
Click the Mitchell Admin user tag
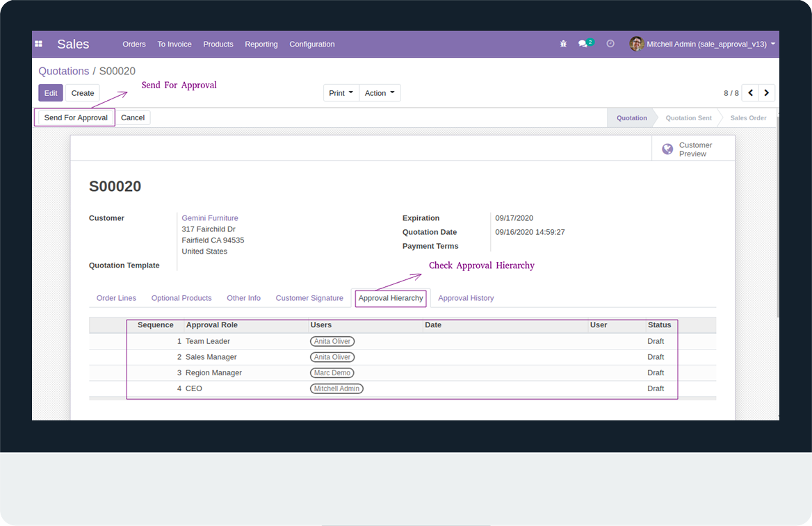pyautogui.click(x=336, y=389)
